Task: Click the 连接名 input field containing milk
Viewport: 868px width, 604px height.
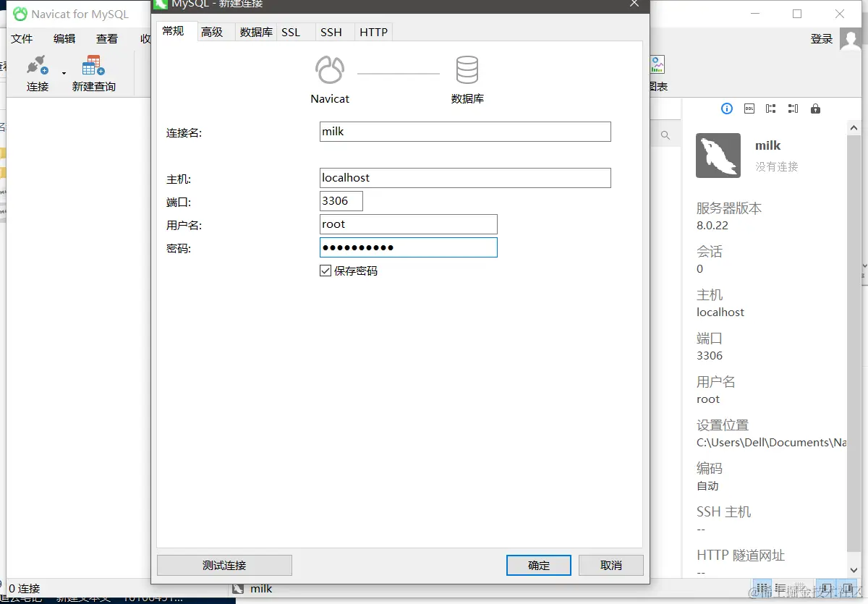Action: tap(465, 132)
